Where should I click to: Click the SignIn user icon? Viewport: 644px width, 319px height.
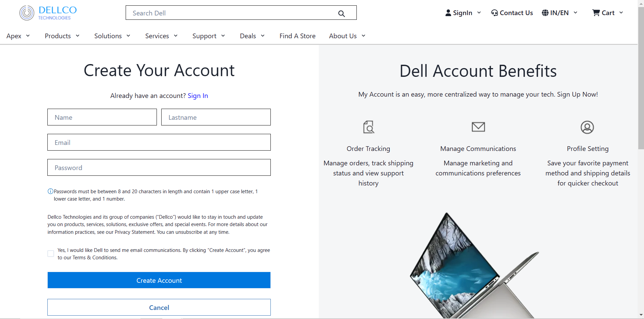(x=448, y=13)
